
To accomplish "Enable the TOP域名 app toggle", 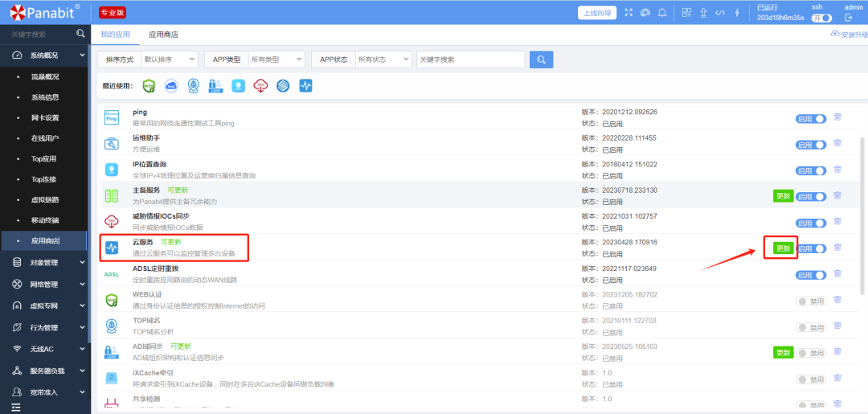I will click(811, 327).
